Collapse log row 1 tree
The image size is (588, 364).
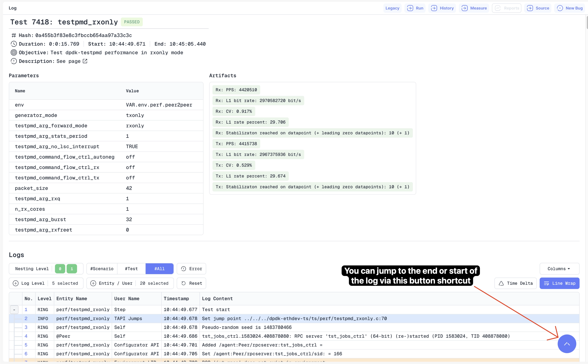[14, 310]
